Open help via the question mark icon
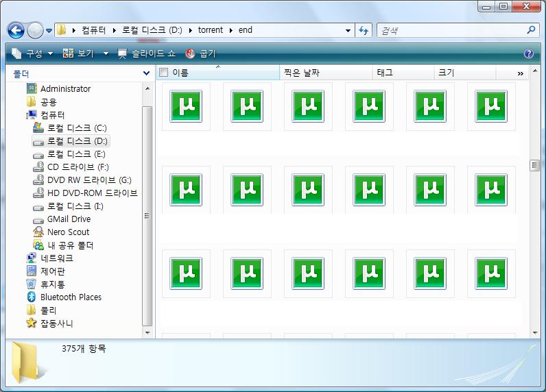546x392 pixels. pyautogui.click(x=529, y=53)
